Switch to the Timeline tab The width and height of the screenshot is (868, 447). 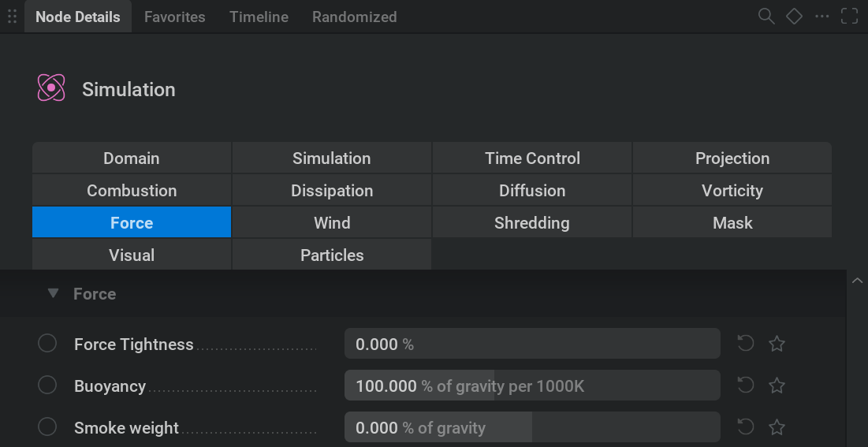coord(259,17)
